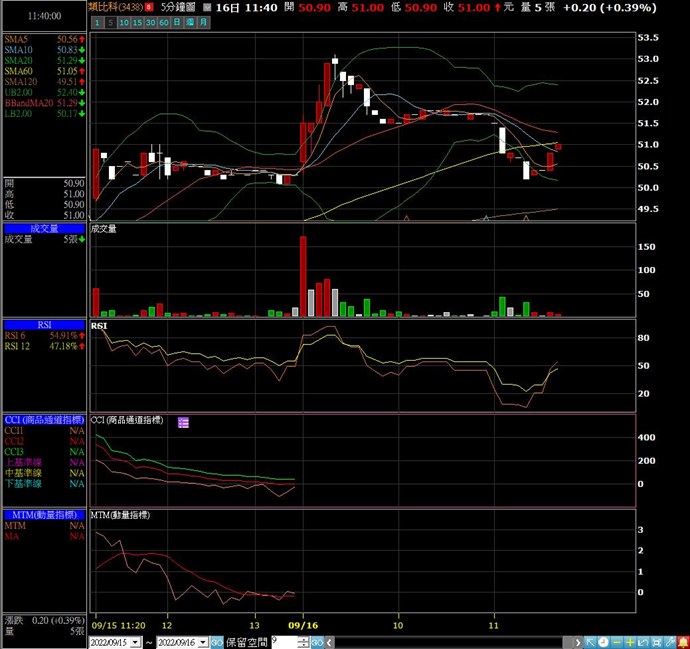Select the 1-minute chart interval button
The height and width of the screenshot is (649, 690).
(x=97, y=22)
